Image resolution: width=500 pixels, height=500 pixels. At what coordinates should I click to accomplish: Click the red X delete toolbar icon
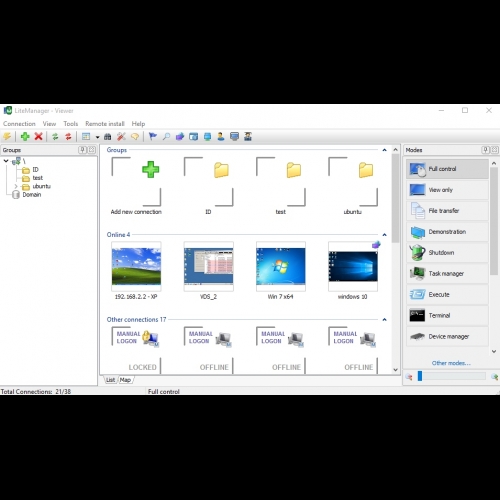coord(38,136)
